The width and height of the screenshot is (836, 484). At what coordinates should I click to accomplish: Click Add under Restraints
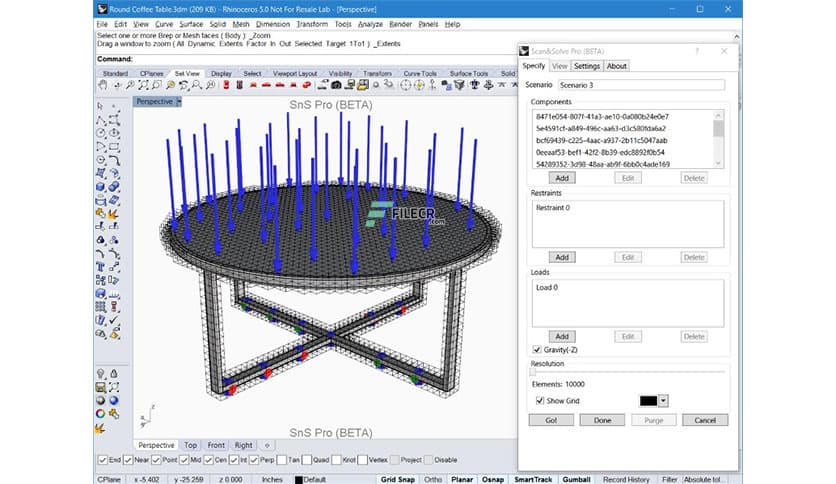point(562,257)
